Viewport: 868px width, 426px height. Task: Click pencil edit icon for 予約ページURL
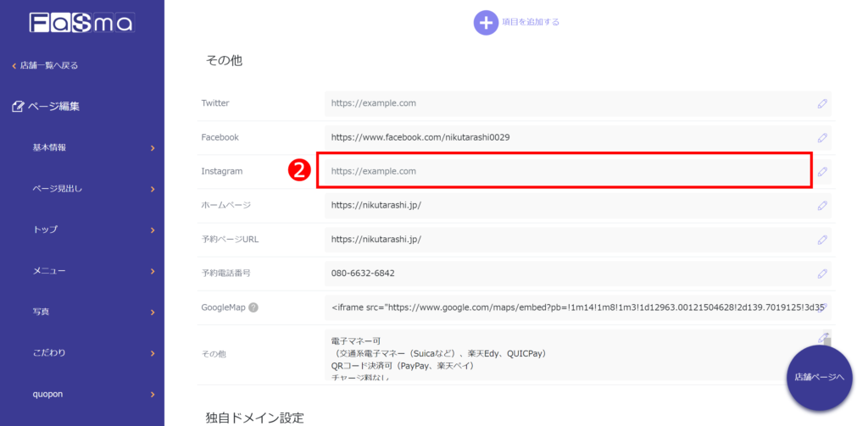pyautogui.click(x=821, y=240)
